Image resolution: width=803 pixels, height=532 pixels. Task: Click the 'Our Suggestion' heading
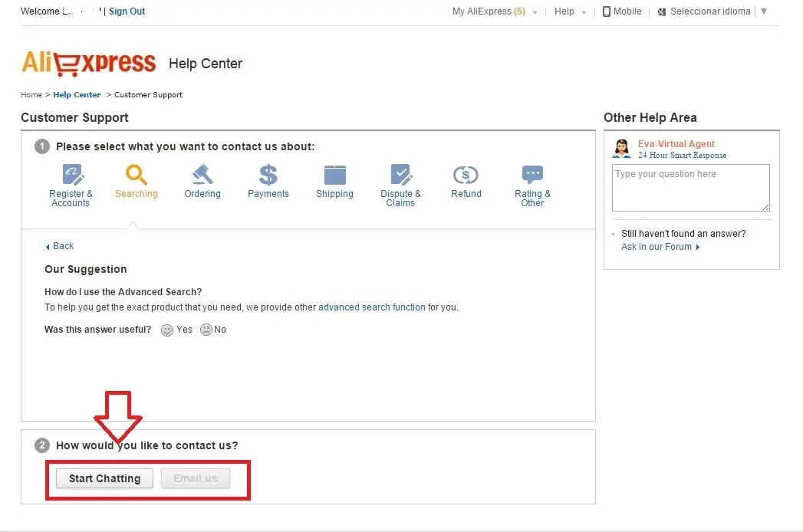pyautogui.click(x=86, y=269)
